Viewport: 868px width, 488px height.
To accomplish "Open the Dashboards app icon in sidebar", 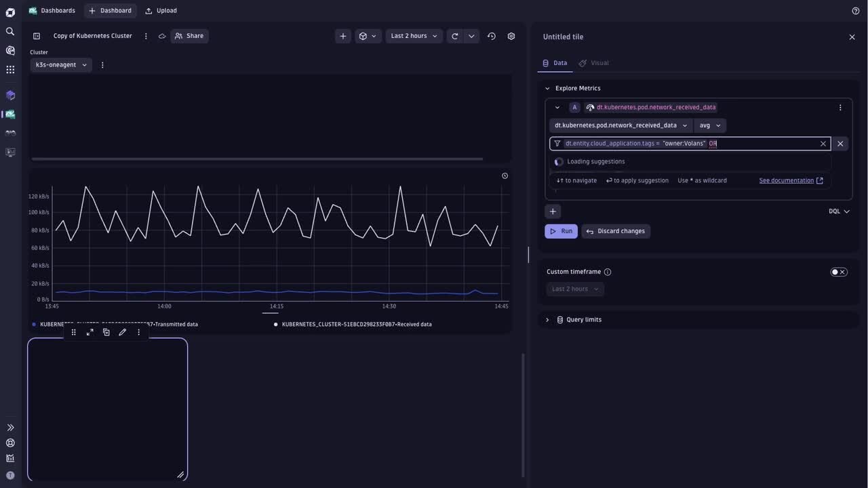I will pyautogui.click(x=10, y=115).
